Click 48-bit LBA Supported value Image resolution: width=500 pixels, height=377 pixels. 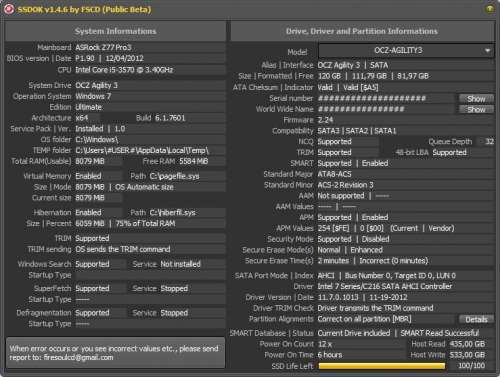(449, 153)
